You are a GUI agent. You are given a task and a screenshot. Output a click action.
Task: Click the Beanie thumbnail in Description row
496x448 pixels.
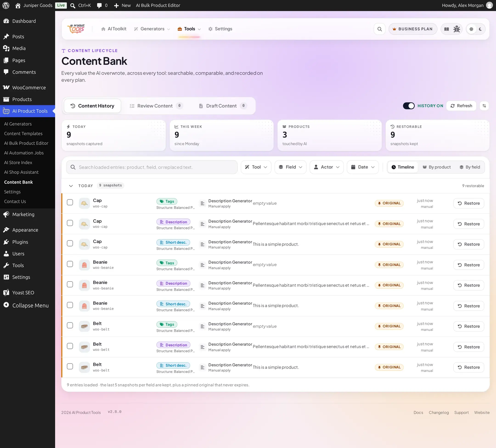84,285
